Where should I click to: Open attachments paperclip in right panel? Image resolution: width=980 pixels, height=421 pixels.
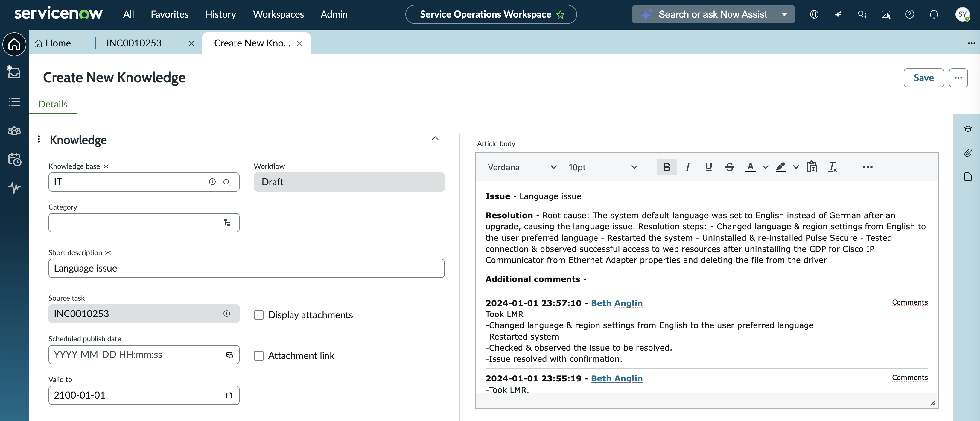coord(968,153)
